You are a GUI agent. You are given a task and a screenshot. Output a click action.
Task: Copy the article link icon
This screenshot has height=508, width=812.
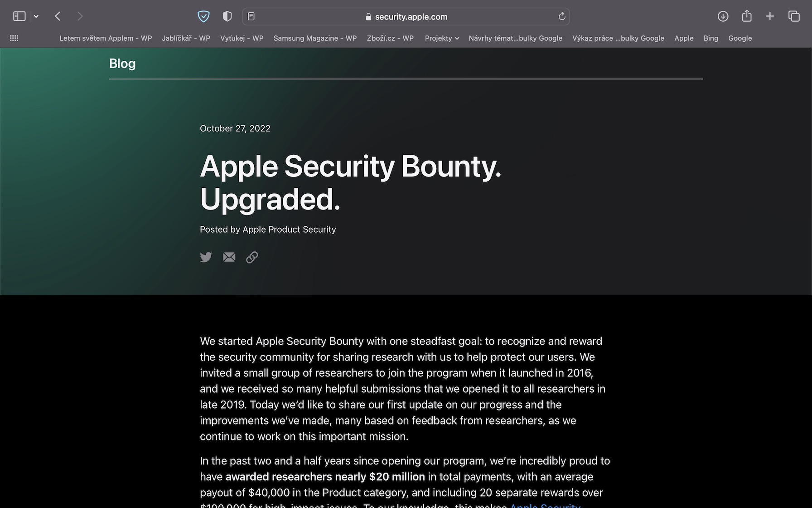pyautogui.click(x=252, y=257)
